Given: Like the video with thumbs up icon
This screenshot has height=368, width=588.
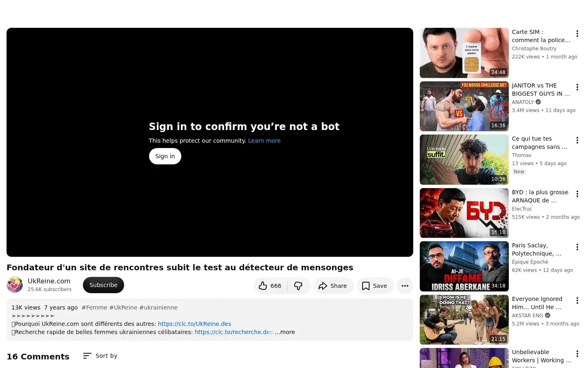Looking at the screenshot, I should click(x=270, y=286).
